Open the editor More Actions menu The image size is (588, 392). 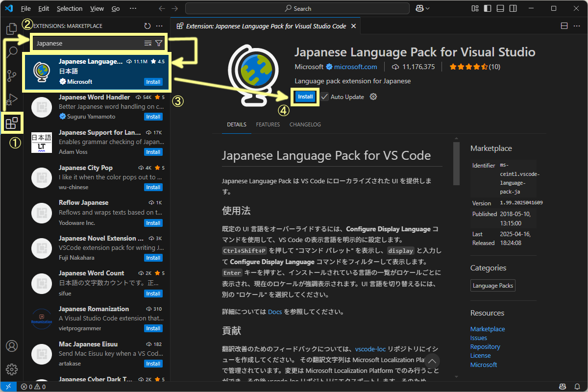click(576, 25)
